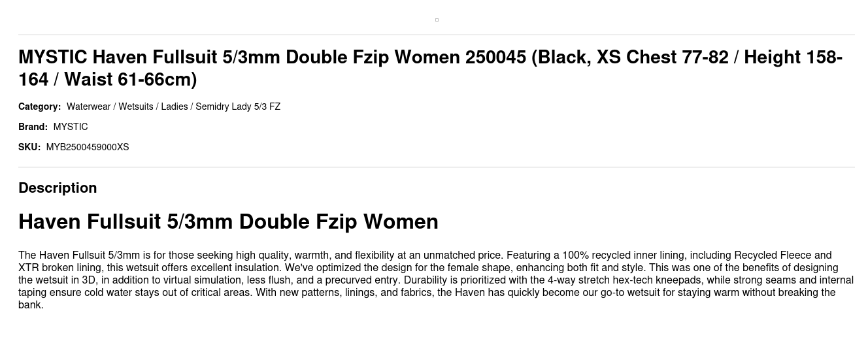The height and width of the screenshot is (343, 868).
Task: Open the Waterwear category link
Action: point(88,106)
